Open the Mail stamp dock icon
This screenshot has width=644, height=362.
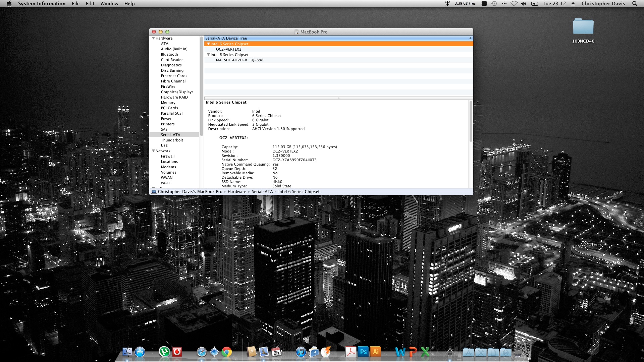pyautogui.click(x=264, y=352)
